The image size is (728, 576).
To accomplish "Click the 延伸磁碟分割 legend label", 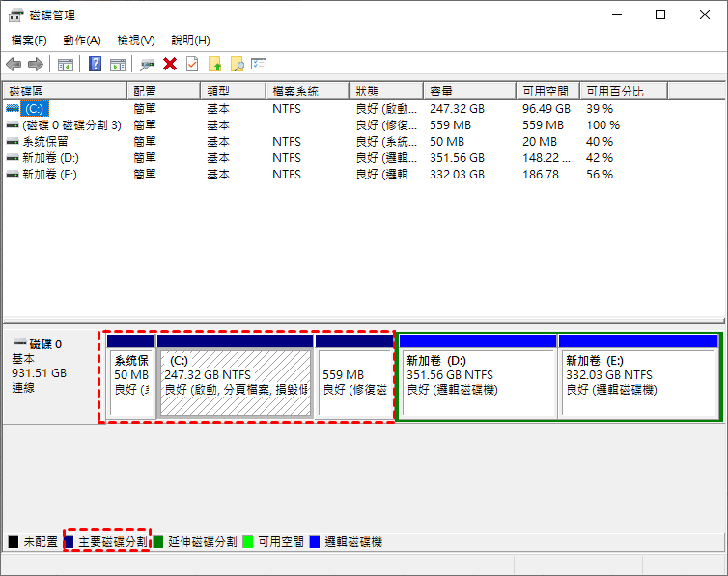I will [203, 541].
